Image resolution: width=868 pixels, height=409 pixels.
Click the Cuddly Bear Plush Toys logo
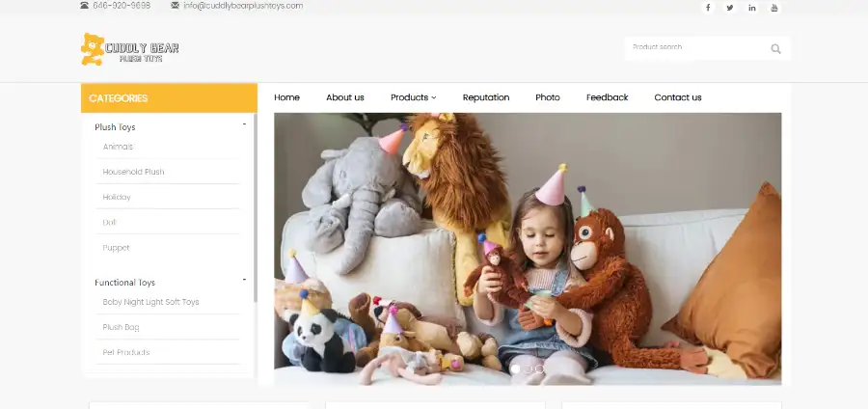(x=130, y=49)
